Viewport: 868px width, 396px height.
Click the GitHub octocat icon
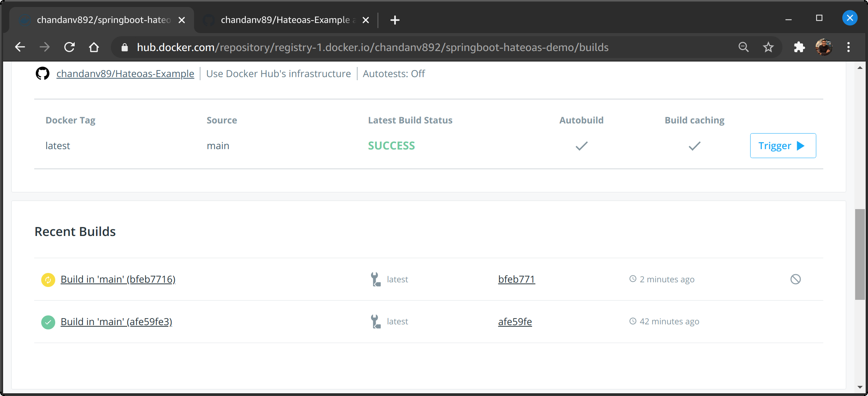click(x=42, y=74)
